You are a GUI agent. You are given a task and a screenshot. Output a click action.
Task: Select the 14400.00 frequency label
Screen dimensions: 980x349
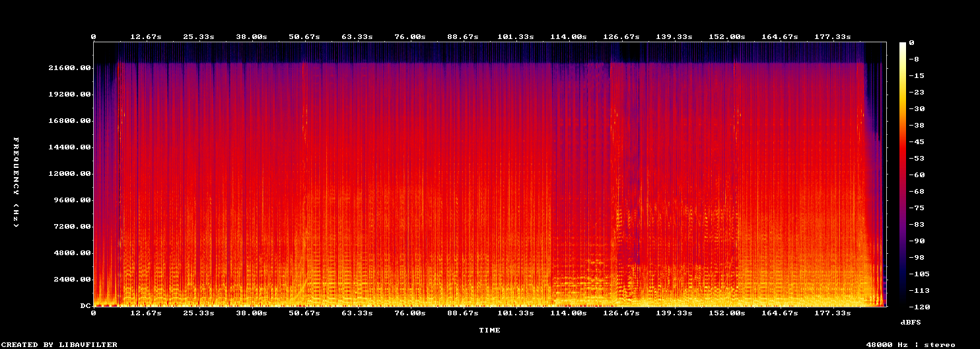click(69, 147)
